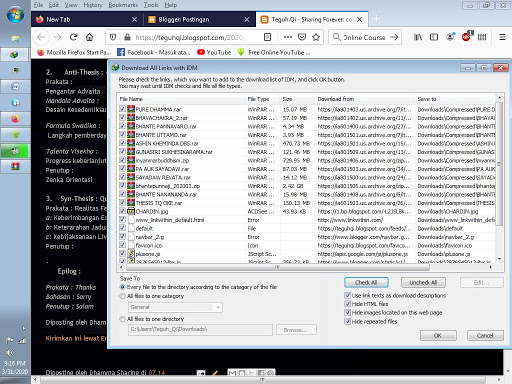This screenshot has width=512, height=384.
Task: Open the tracking protection shield icon
Action: click(x=113, y=37)
